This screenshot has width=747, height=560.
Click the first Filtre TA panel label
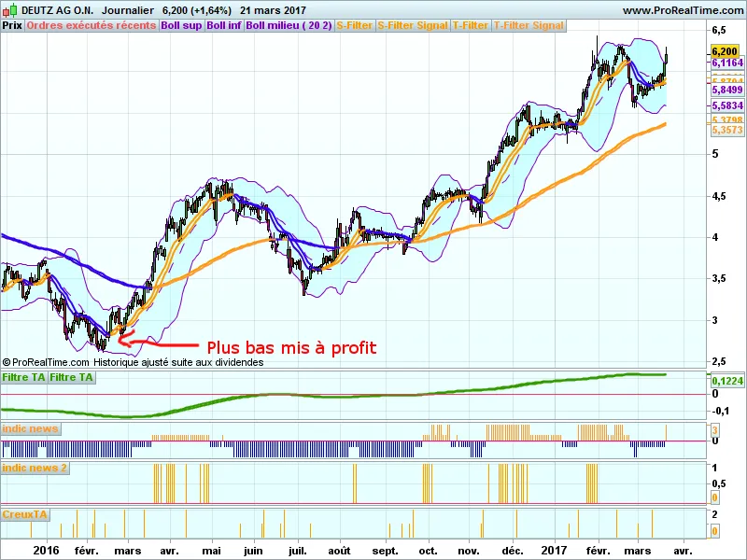(x=24, y=377)
